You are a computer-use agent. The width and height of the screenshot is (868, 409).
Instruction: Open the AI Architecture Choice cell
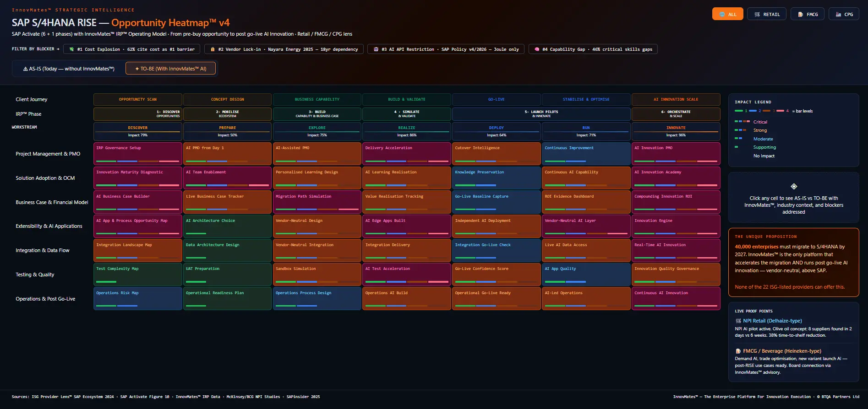click(227, 226)
